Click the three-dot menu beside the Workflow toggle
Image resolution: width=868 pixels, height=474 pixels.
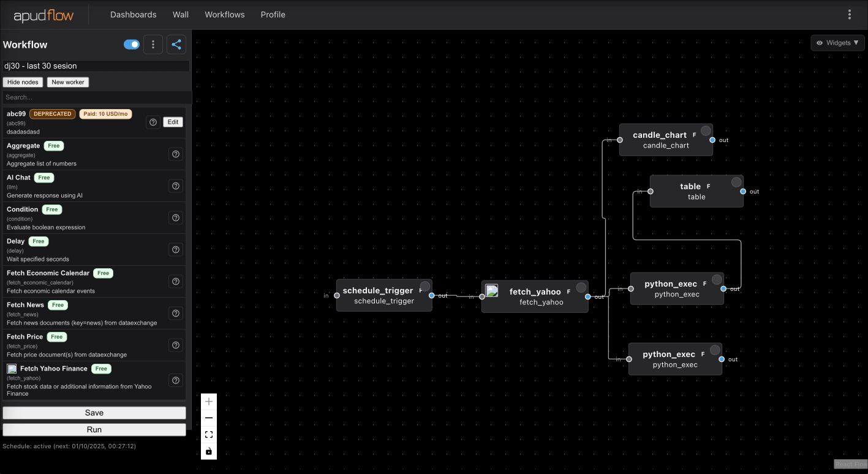[x=153, y=44]
